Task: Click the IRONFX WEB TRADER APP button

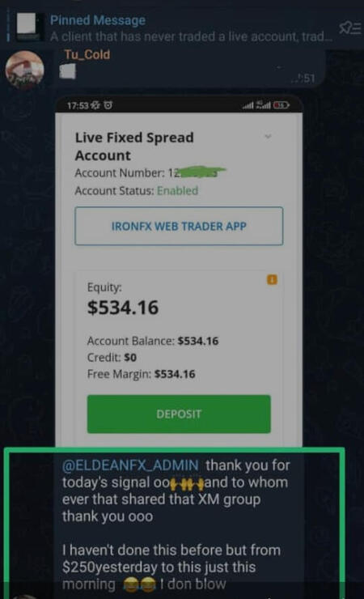Action: pos(179,226)
